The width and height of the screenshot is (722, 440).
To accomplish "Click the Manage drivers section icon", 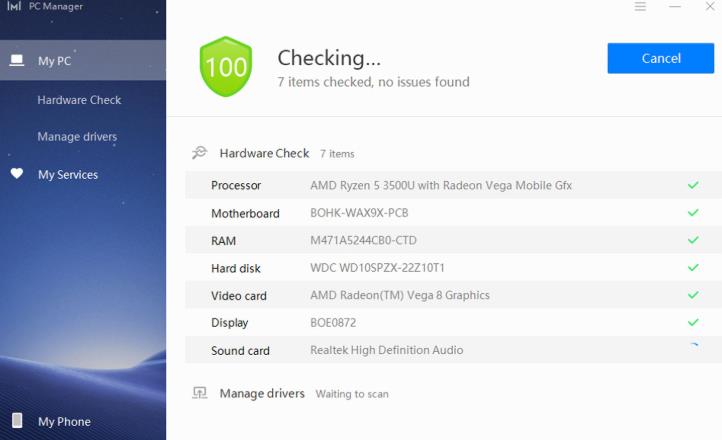I will 199,393.
